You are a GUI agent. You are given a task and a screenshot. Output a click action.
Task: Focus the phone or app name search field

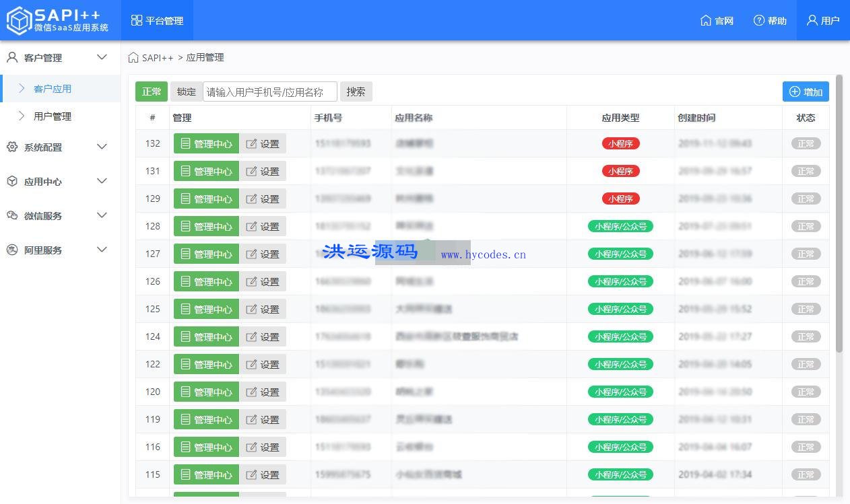270,92
